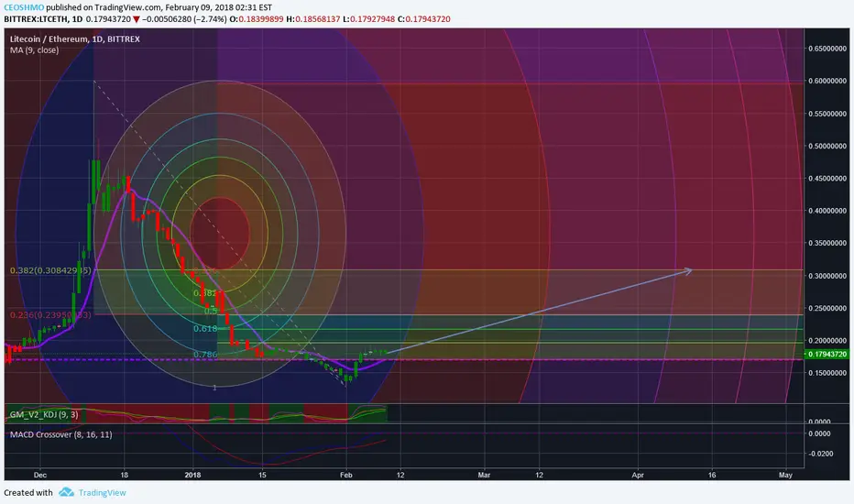Click the MACD Crossover (8, 16, 11) label
The image size is (854, 504).
click(61, 434)
